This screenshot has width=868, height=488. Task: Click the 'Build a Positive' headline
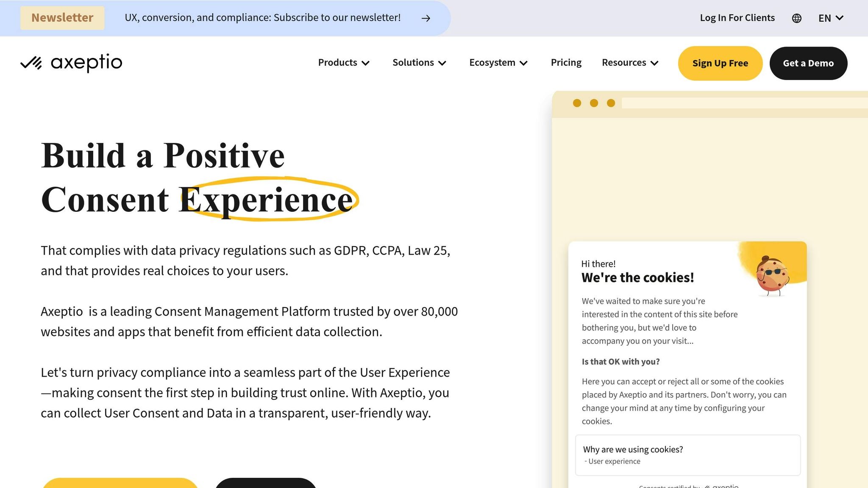(163, 155)
